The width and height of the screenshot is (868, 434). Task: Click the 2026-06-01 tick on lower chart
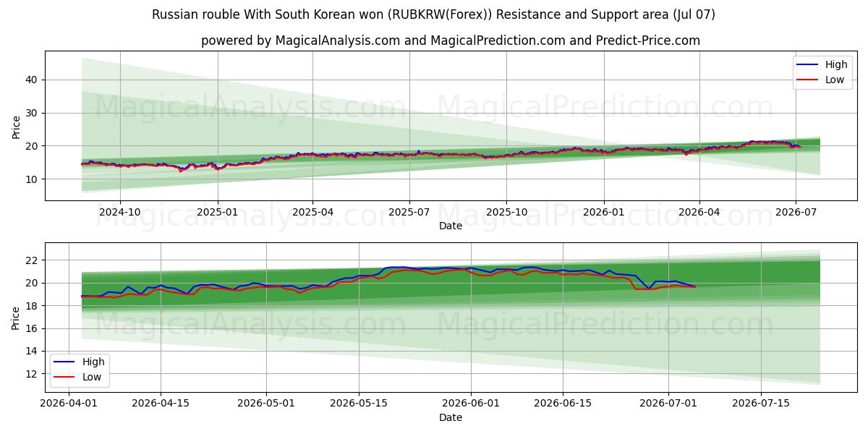tap(471, 404)
